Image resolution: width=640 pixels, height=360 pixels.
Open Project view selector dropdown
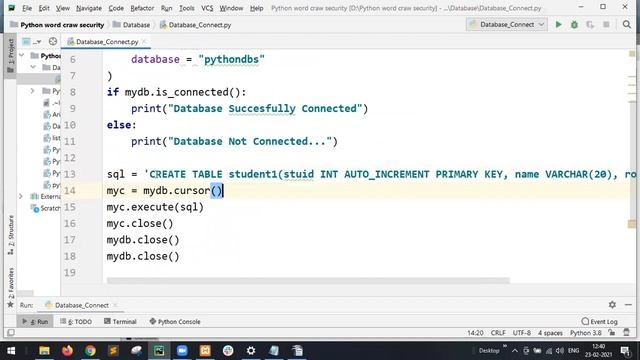[32, 41]
